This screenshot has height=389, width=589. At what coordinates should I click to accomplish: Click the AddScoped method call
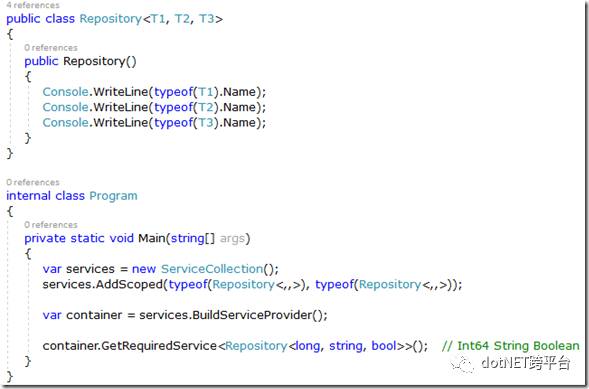click(129, 284)
